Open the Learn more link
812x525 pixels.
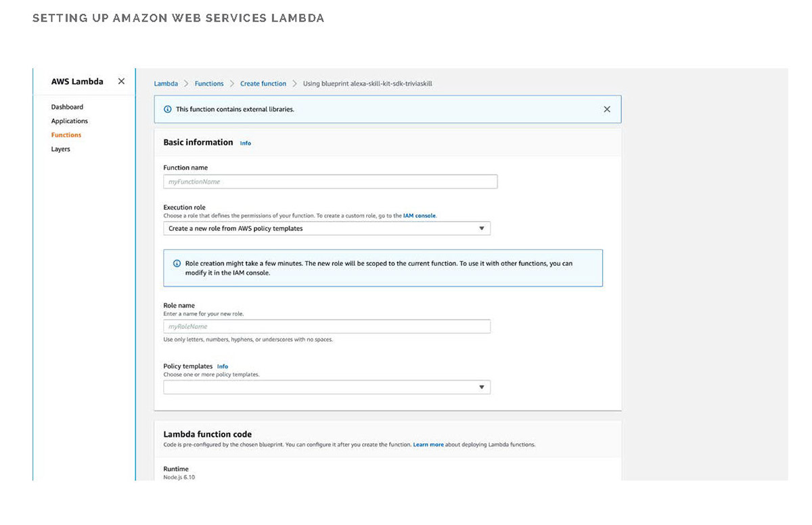pyautogui.click(x=428, y=444)
